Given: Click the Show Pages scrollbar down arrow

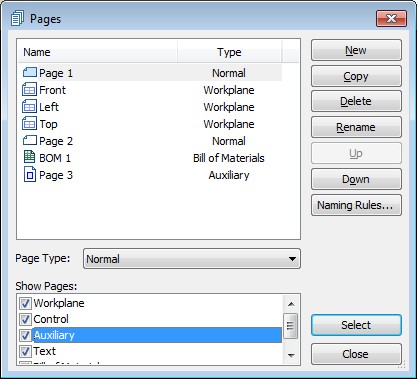Looking at the screenshot, I should [291, 355].
